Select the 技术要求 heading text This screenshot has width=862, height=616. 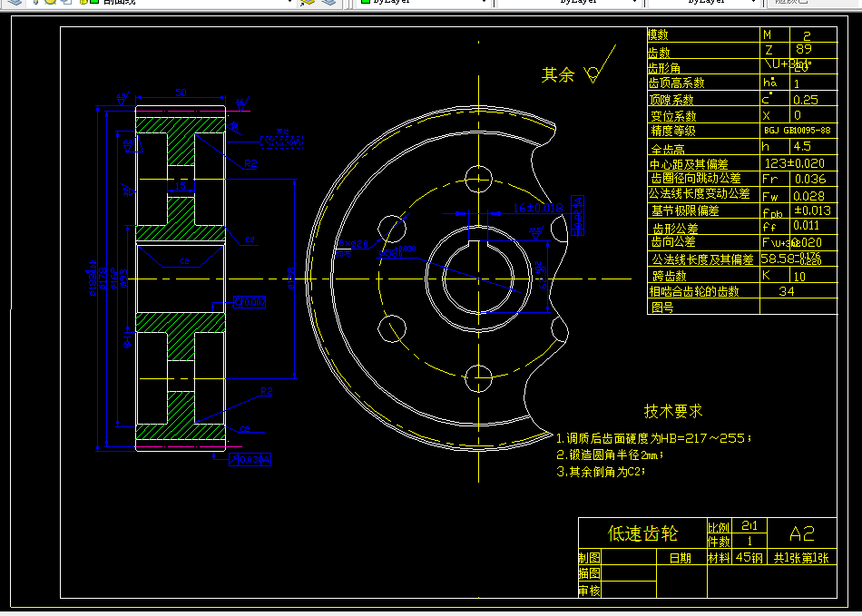tap(673, 411)
